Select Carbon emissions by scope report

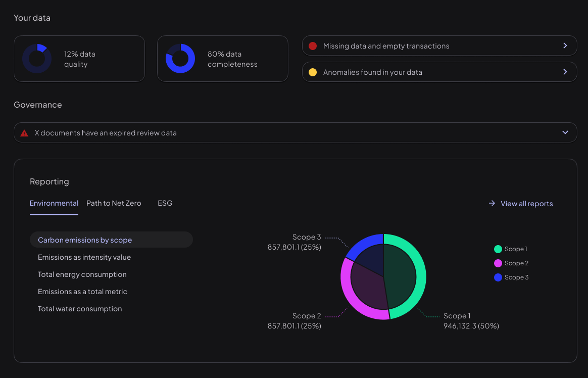point(111,240)
